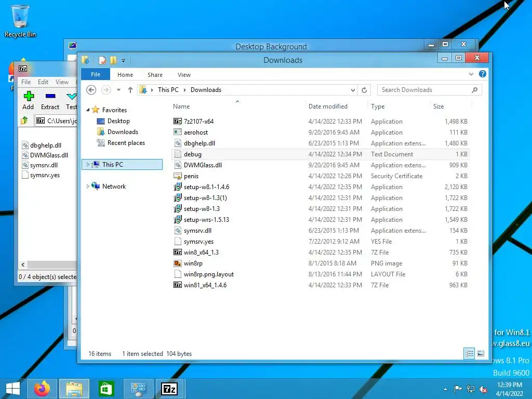This screenshot has height=399, width=532.
Task: Open Explorer help question mark icon
Action: click(483, 74)
